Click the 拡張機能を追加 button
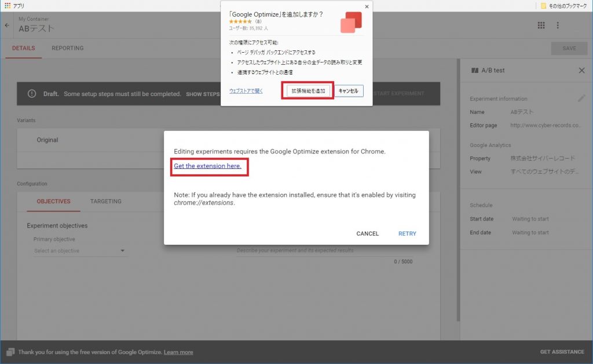 point(308,91)
